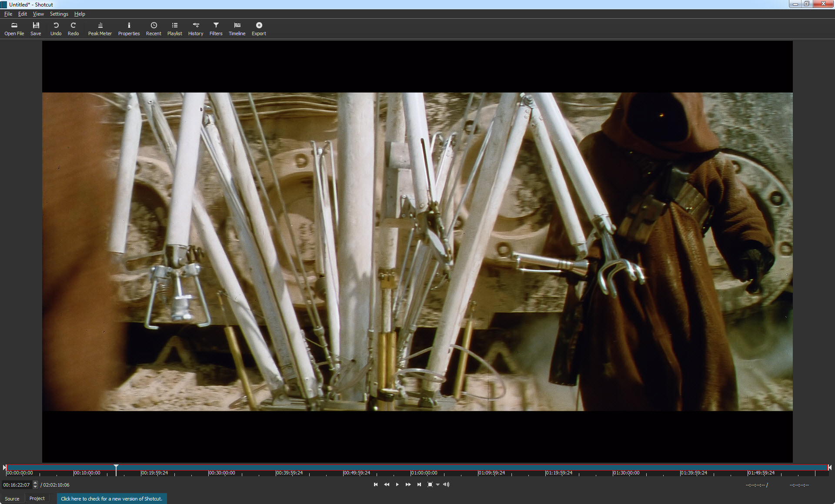Click the video preview frame
Image resolution: width=835 pixels, height=504 pixels.
pos(417,252)
